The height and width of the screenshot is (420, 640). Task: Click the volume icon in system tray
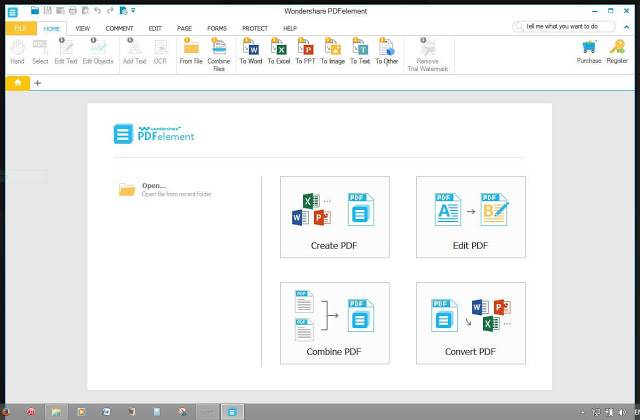tap(622, 412)
